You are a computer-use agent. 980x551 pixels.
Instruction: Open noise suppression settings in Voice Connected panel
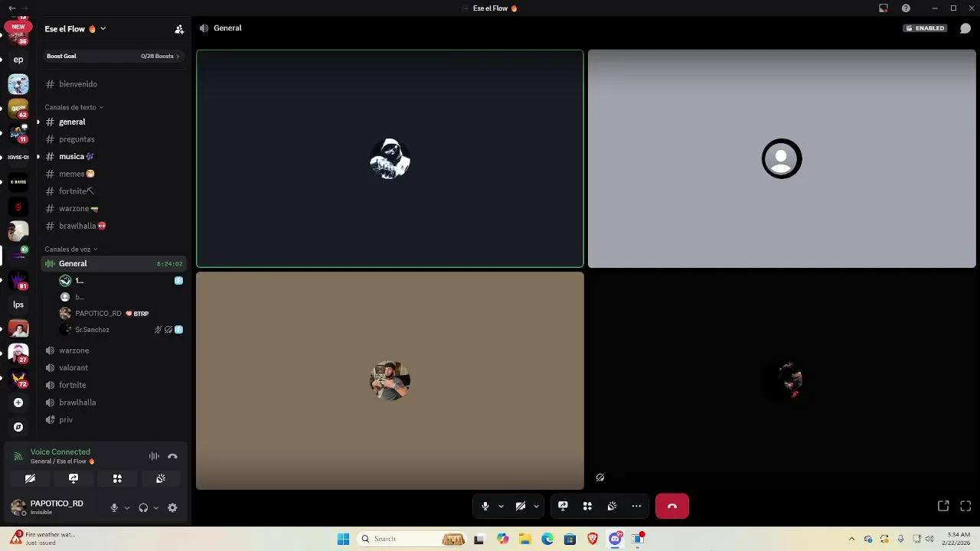(x=154, y=456)
